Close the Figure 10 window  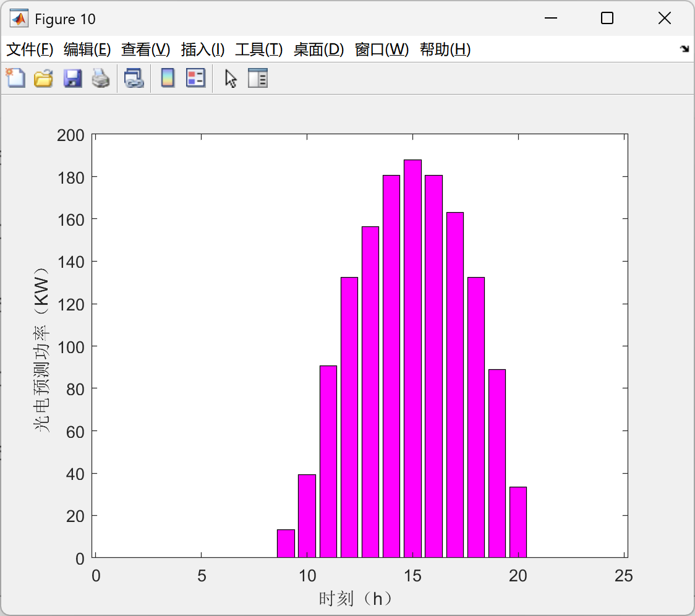665,18
